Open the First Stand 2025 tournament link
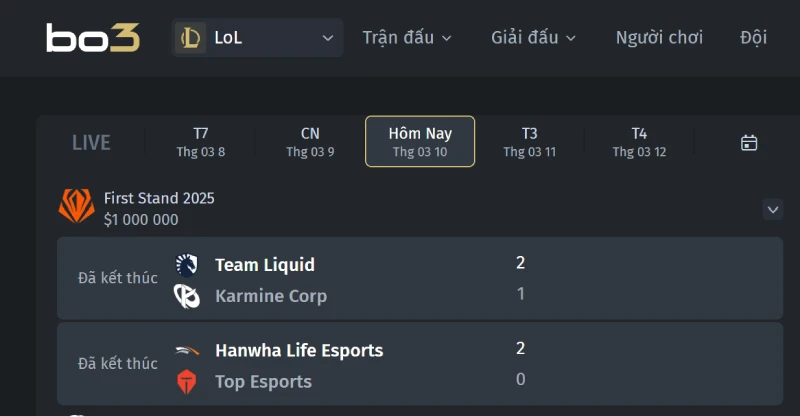Image resolution: width=800 pixels, height=417 pixels. (x=159, y=198)
